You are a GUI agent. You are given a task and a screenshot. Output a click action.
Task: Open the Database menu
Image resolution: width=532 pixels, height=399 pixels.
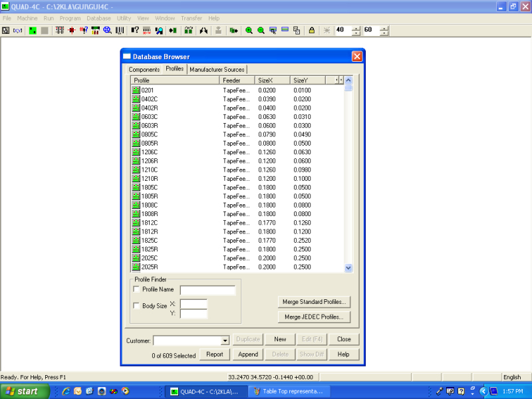tap(98, 19)
